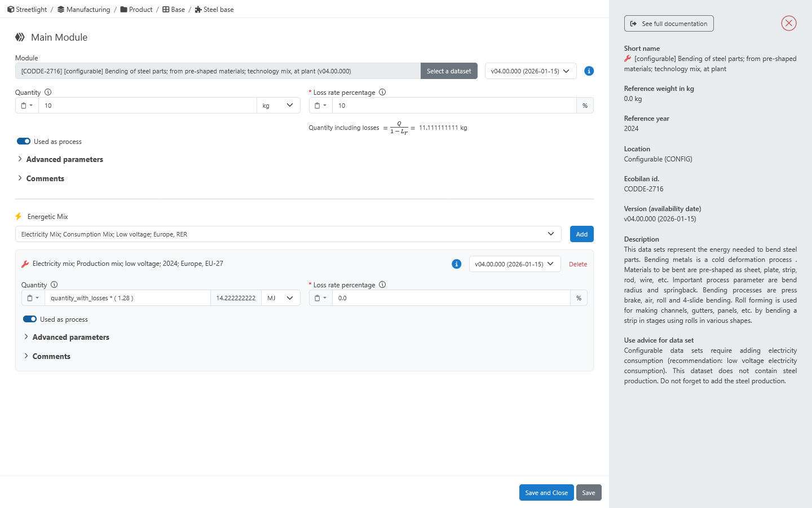Image resolution: width=812 pixels, height=508 pixels.
Task: Click the main Loss rate field showing 10
Action: pyautogui.click(x=454, y=106)
